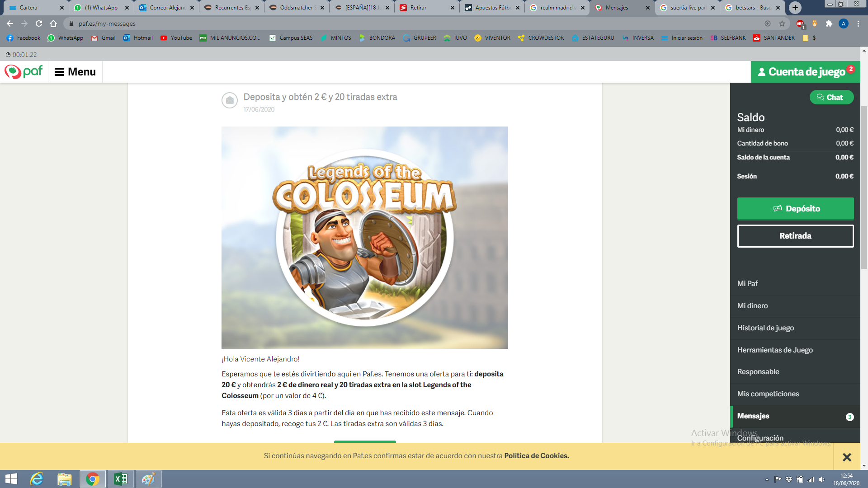The height and width of the screenshot is (488, 868).
Task: Click message title Deposita y obtén 2 €
Action: click(x=320, y=97)
